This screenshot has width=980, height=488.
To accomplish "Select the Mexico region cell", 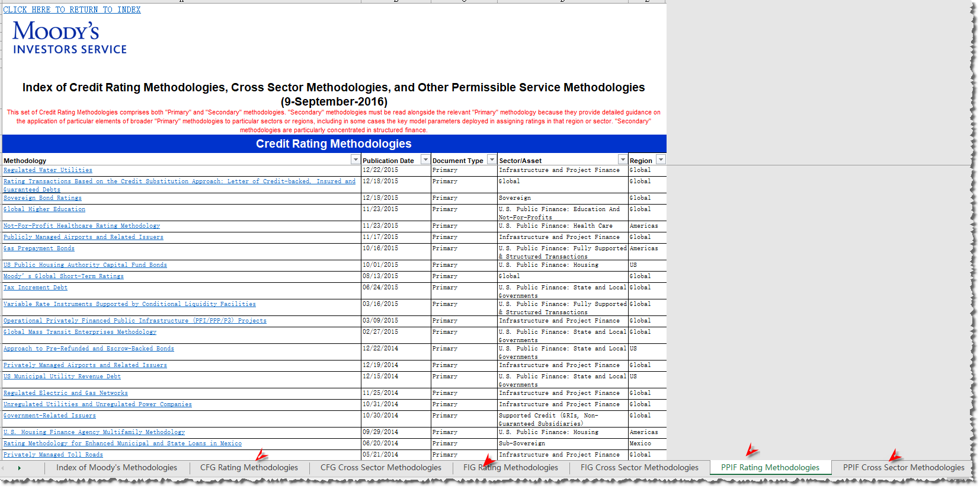I will click(x=647, y=444).
